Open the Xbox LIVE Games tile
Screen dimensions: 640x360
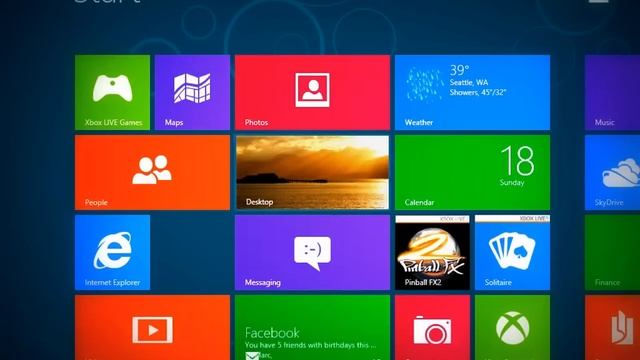point(112,92)
